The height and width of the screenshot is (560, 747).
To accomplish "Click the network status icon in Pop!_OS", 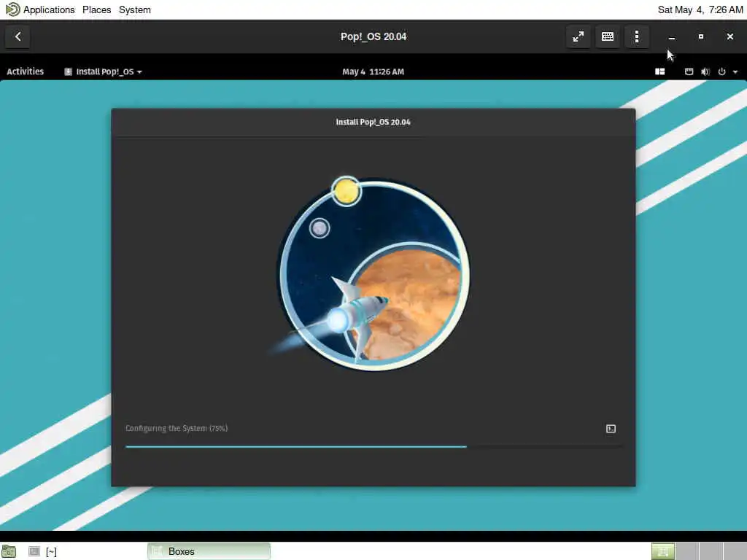I will 689,71.
